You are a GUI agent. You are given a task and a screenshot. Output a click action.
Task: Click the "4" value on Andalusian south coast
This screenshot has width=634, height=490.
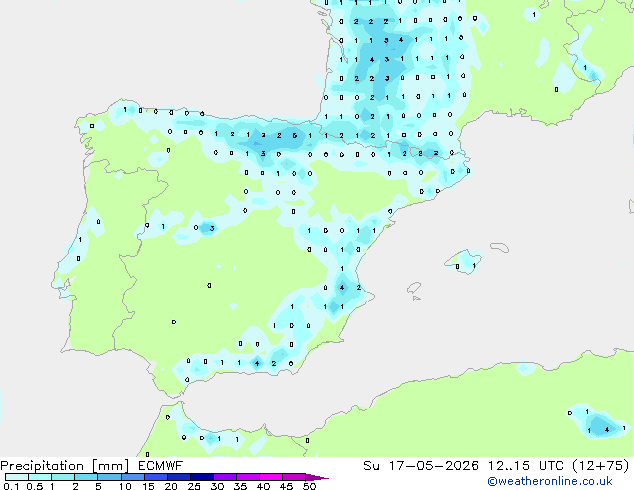click(x=257, y=363)
